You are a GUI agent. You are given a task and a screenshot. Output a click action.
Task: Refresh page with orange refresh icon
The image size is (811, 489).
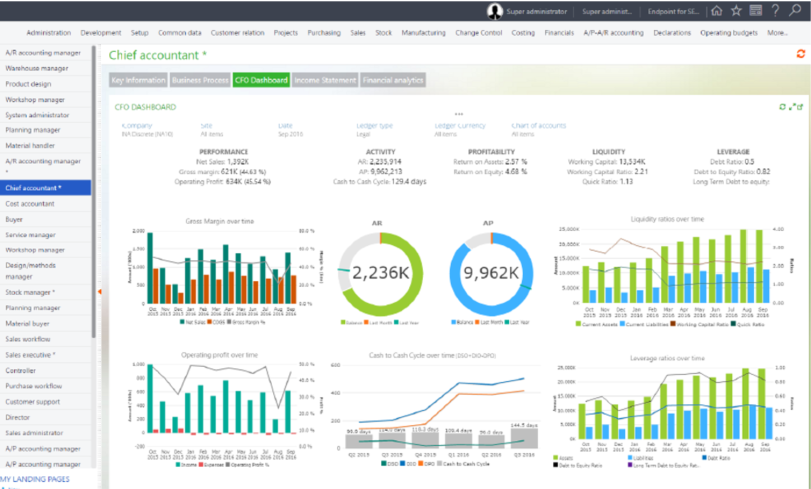(x=800, y=54)
